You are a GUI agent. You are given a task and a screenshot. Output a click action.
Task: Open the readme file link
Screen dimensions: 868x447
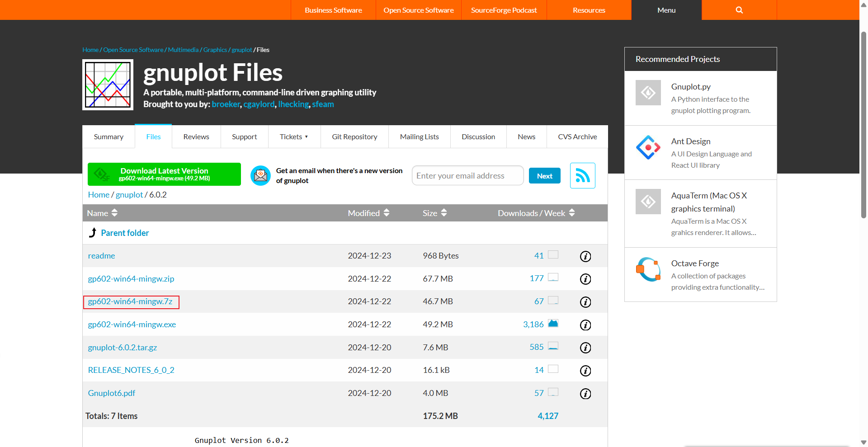point(101,256)
